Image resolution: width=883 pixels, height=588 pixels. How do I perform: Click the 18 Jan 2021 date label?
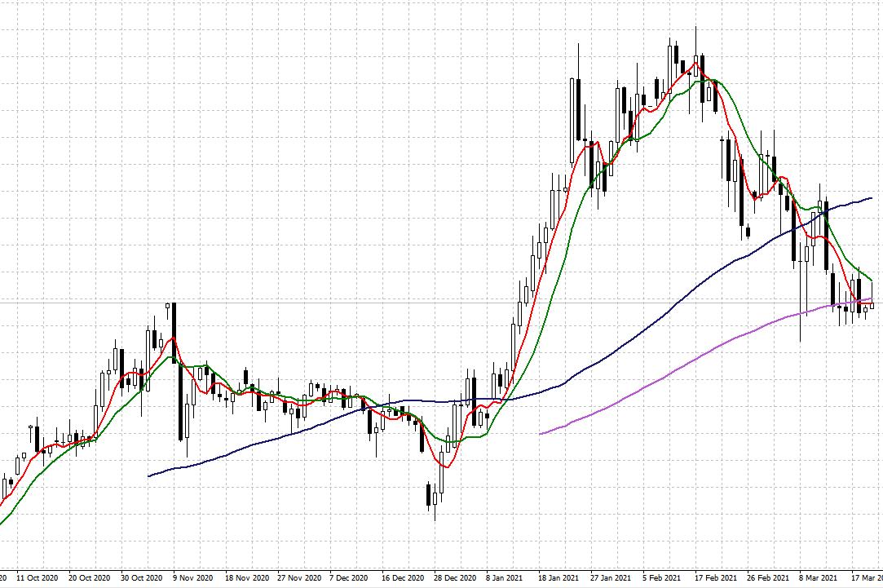point(558,577)
